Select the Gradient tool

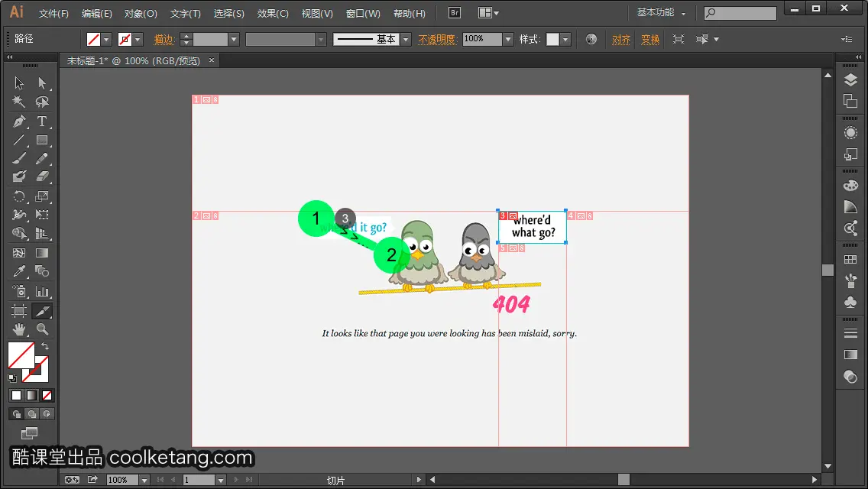pyautogui.click(x=42, y=253)
